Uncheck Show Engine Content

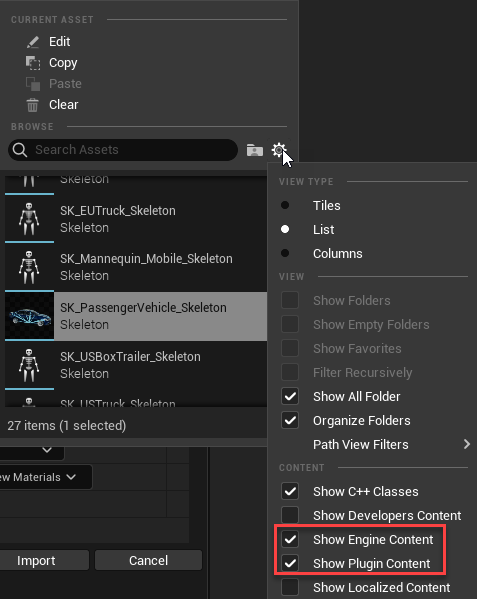(290, 539)
